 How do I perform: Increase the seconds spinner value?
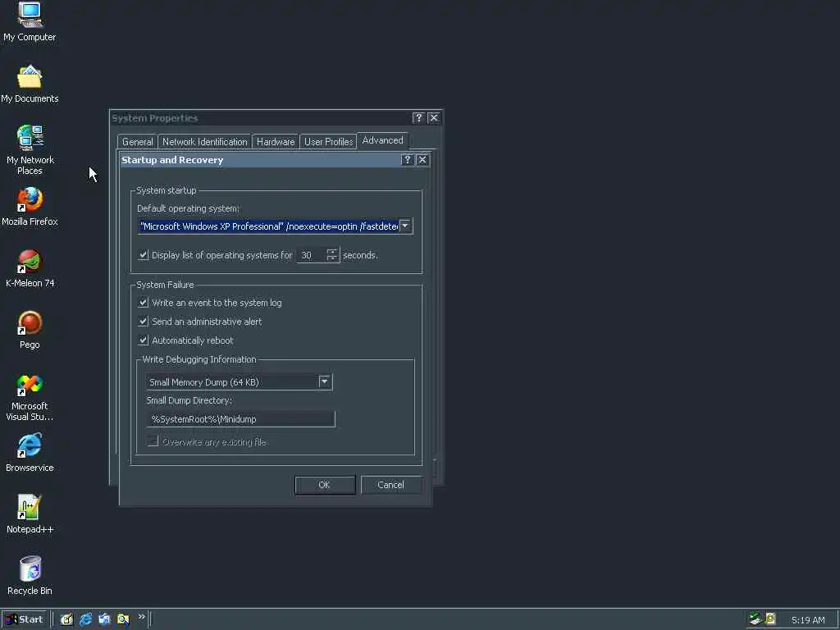coord(332,251)
